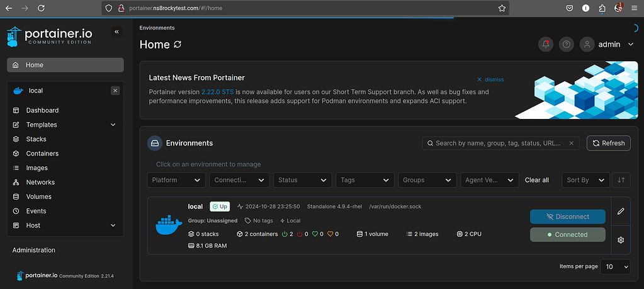Open the Administration sidebar section

(33, 250)
